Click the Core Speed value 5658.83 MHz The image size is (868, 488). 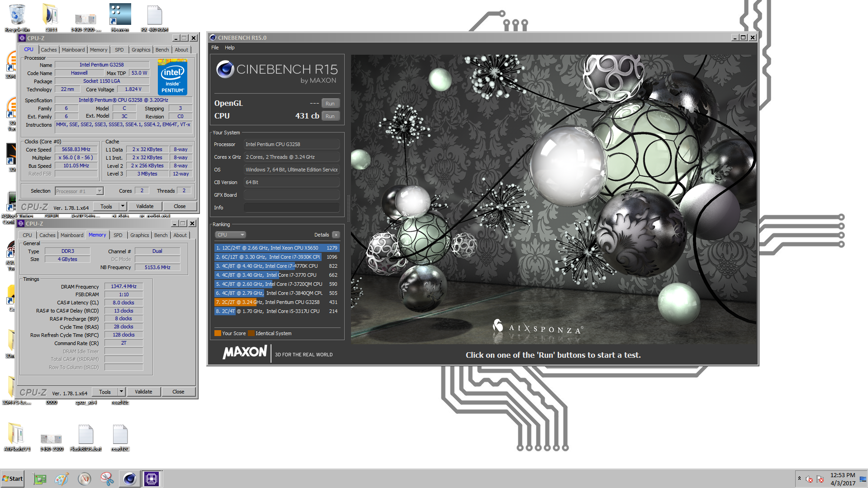(76, 149)
